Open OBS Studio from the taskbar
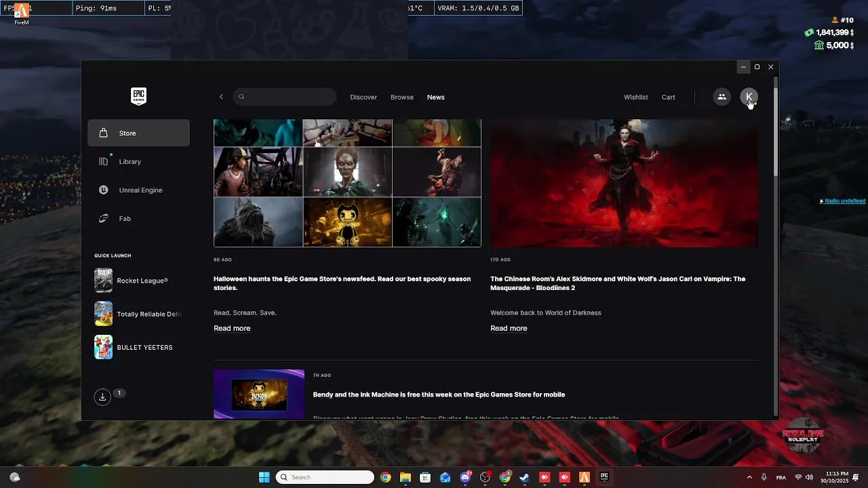 (x=485, y=477)
